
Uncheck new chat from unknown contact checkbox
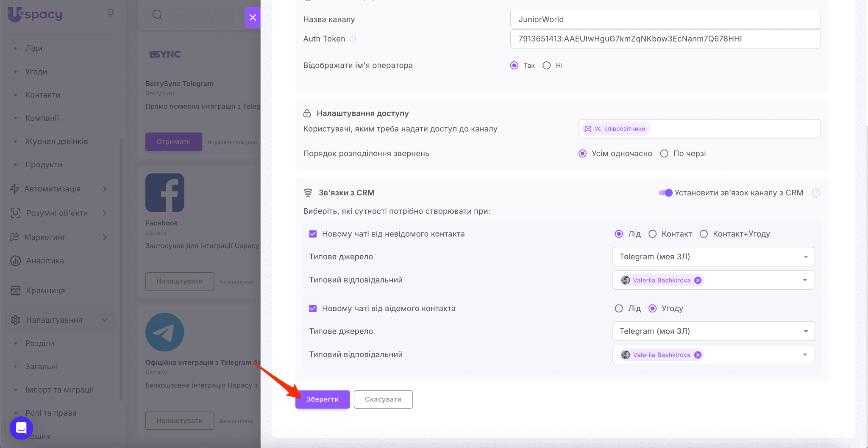point(313,234)
